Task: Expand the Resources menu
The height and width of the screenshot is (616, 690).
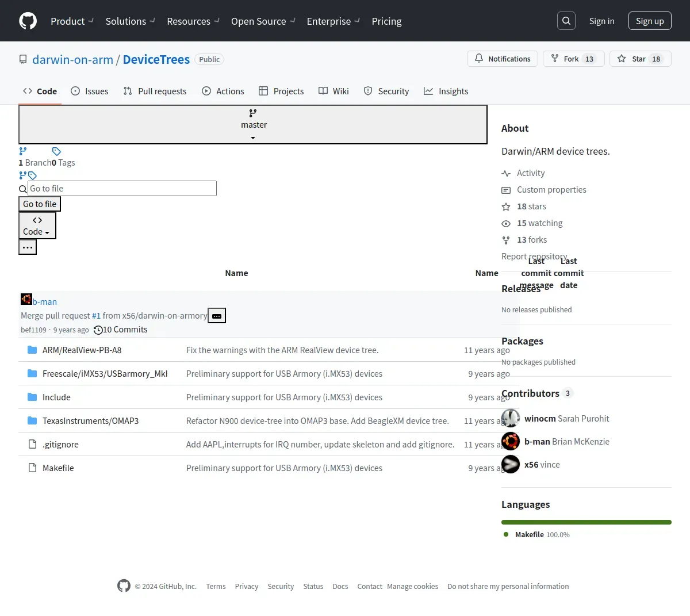Action: [193, 21]
